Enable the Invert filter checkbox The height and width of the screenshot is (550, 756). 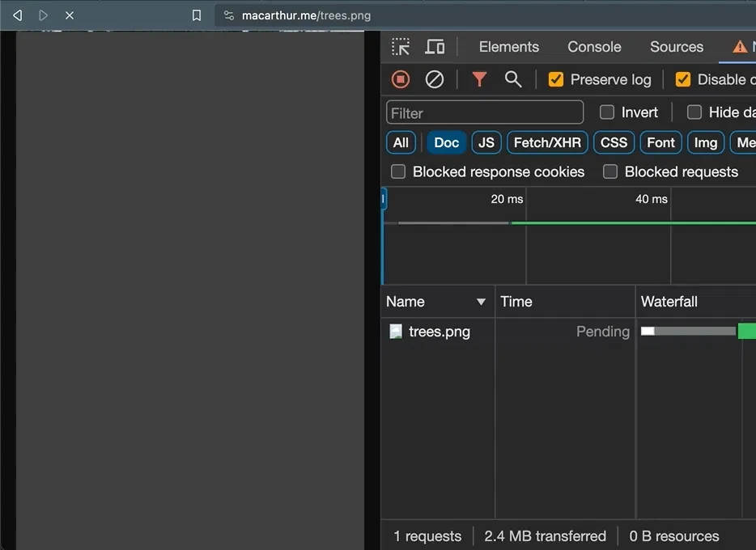[x=607, y=112]
